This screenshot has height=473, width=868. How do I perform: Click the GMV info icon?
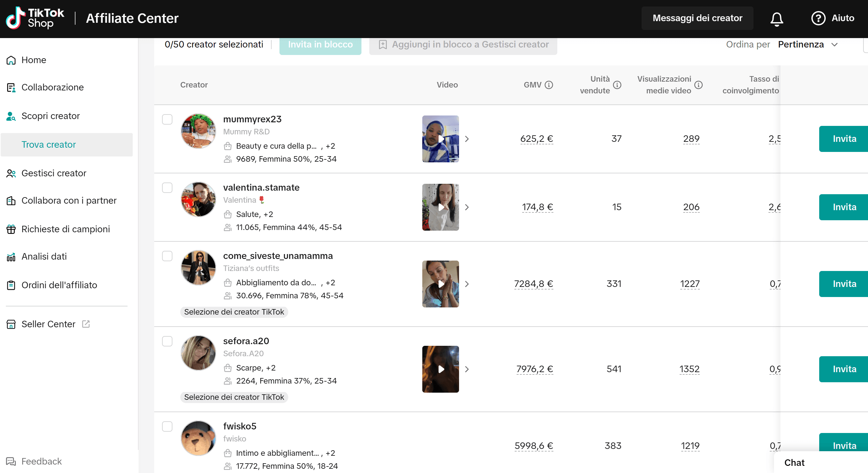pyautogui.click(x=549, y=85)
